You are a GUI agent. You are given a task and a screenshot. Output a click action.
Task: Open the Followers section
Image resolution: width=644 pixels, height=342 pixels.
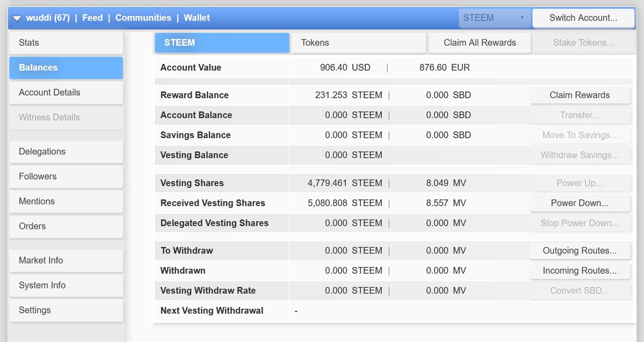click(x=66, y=176)
